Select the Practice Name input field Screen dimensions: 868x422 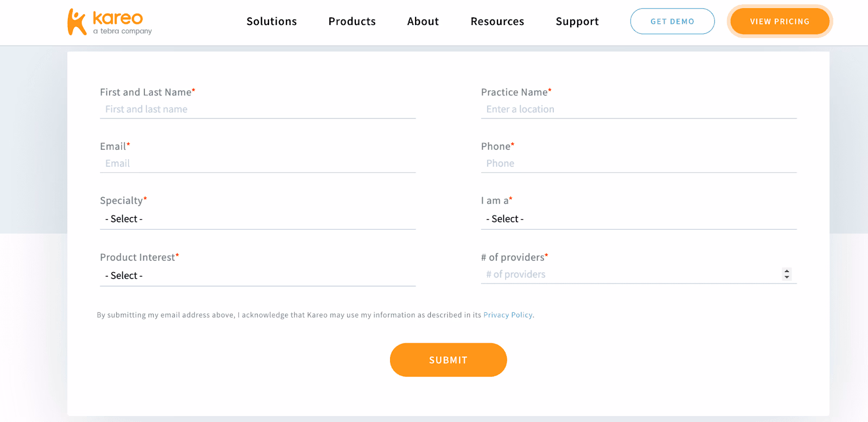639,109
